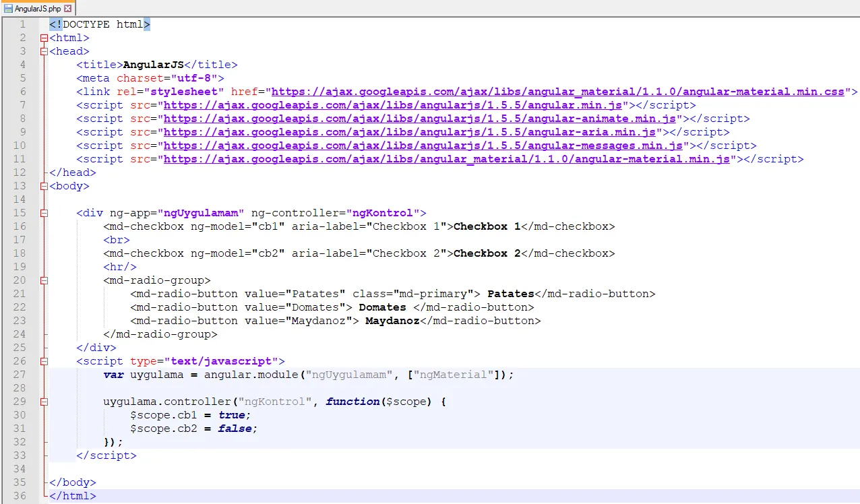The width and height of the screenshot is (860, 504).
Task: Click the closing </body> tag
Action: (73, 482)
